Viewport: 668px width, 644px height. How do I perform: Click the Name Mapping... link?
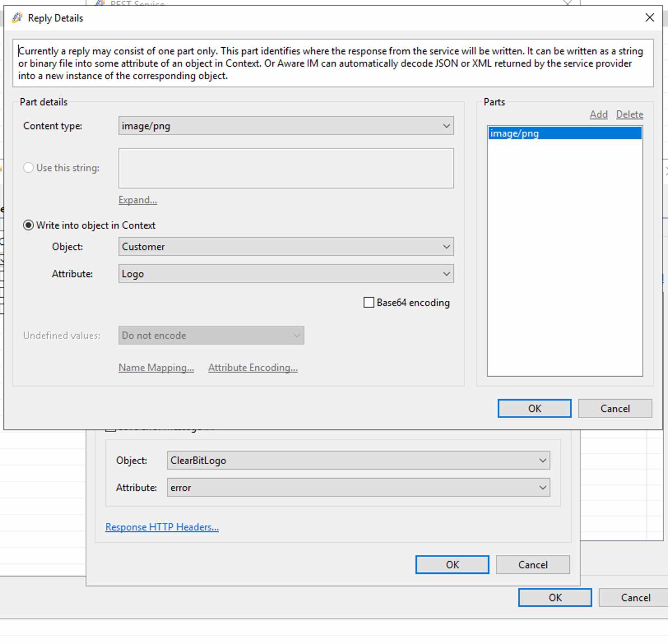tap(156, 368)
